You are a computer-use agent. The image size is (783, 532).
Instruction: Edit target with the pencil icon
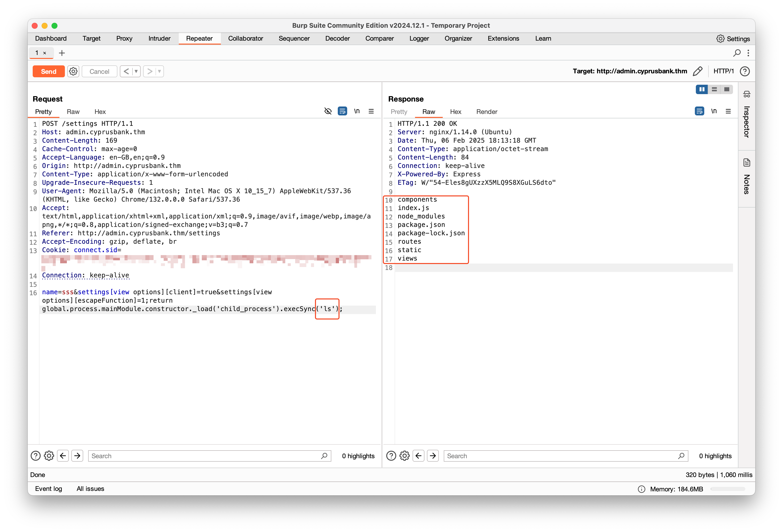pos(698,71)
